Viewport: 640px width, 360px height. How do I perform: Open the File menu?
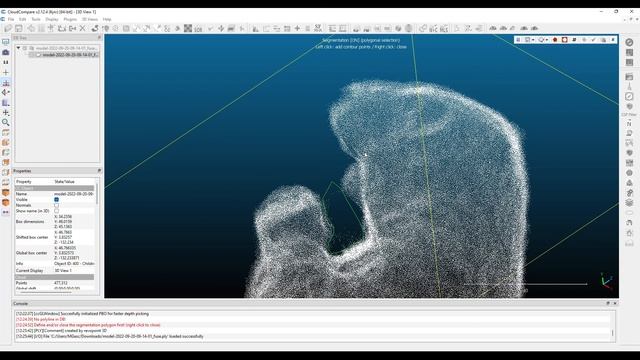point(11,19)
